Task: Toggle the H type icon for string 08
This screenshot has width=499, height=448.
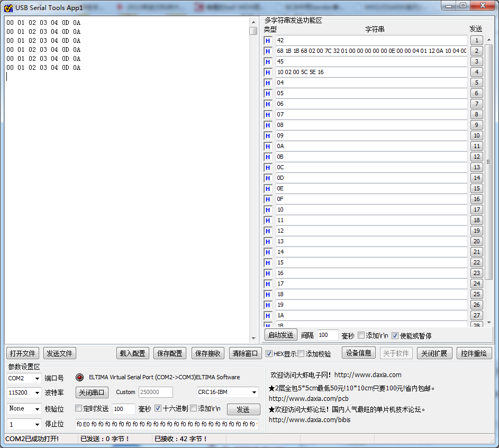Action: click(268, 125)
